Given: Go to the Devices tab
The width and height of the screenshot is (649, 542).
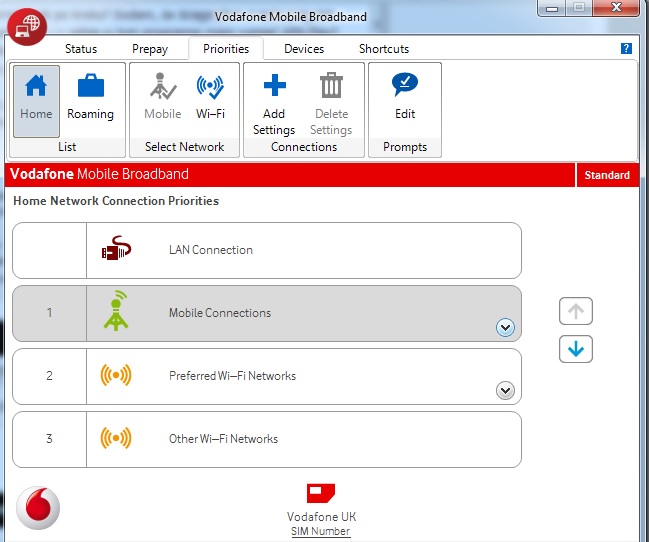Looking at the screenshot, I should [304, 49].
